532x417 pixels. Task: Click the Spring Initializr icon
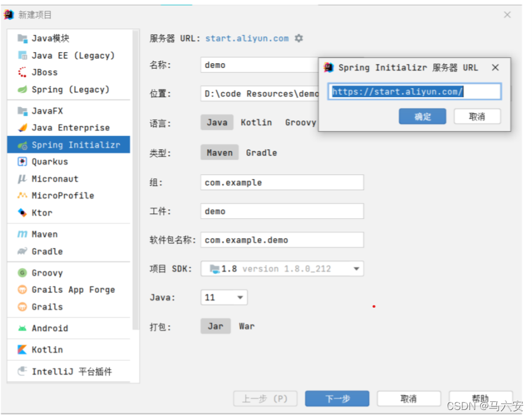click(22, 145)
